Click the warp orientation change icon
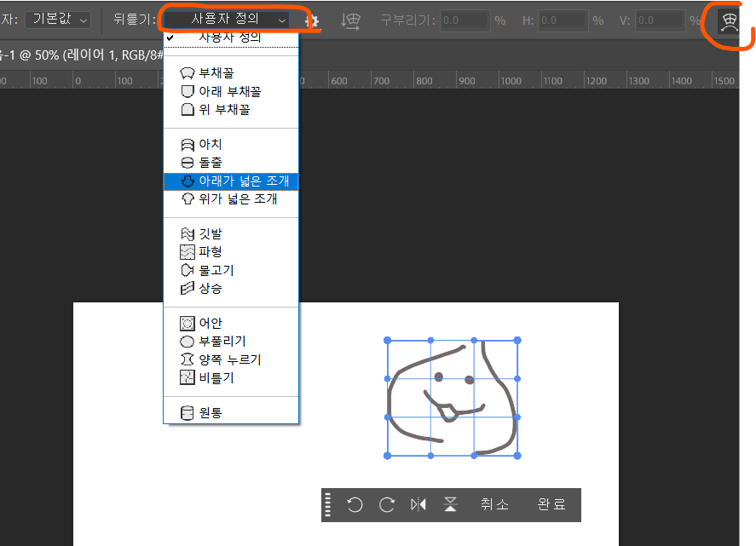 [x=349, y=20]
